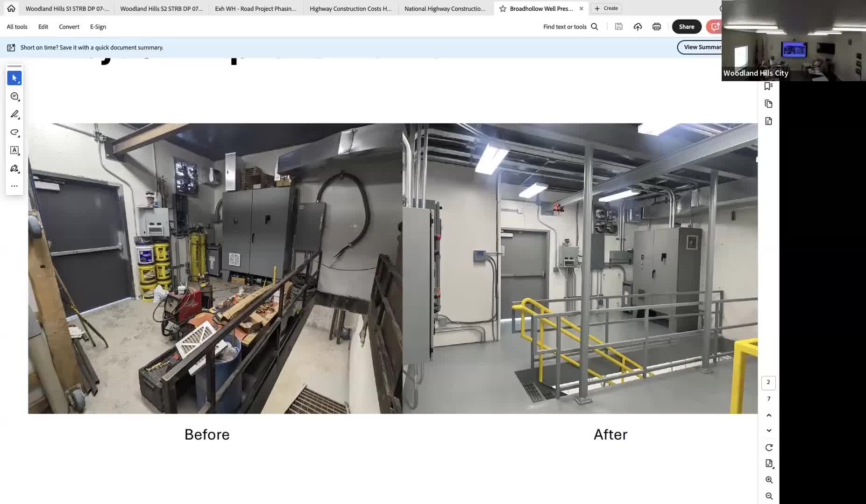Go to previous page with up chevron
Viewport: 866px width, 504px height.
pyautogui.click(x=769, y=415)
